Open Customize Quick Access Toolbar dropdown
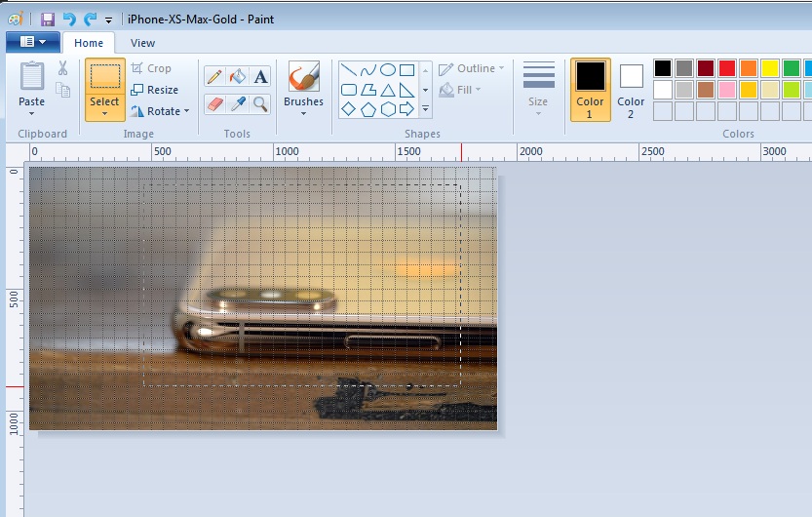Viewport: 812px width, 517px height. (x=109, y=20)
